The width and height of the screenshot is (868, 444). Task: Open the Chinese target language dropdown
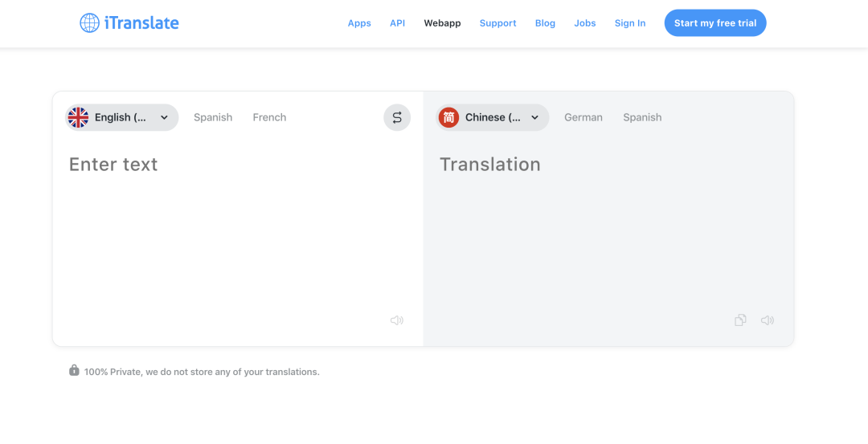tap(493, 117)
